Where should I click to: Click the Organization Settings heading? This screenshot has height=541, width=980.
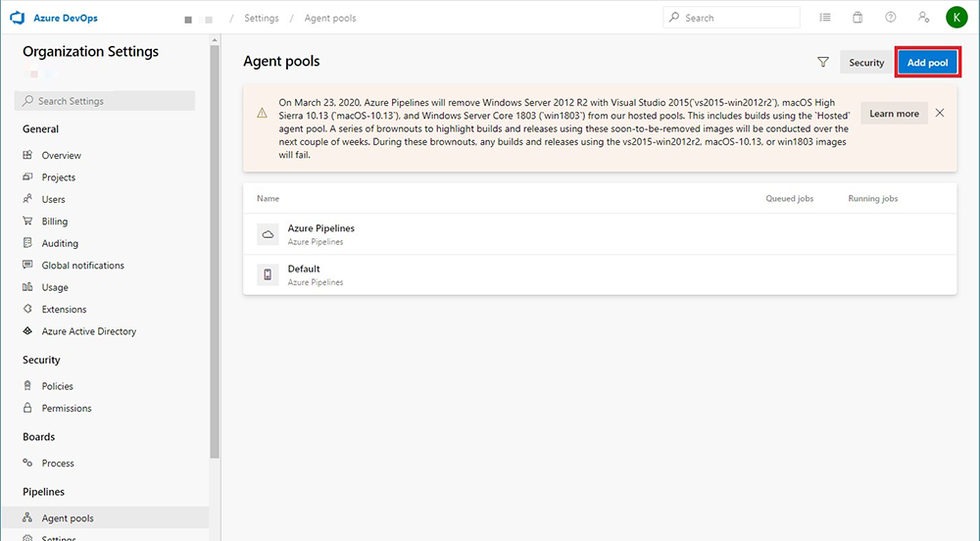90,51
